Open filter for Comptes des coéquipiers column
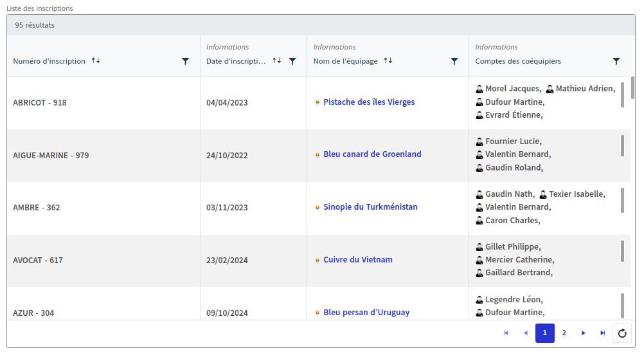644x357 pixels. (x=616, y=61)
